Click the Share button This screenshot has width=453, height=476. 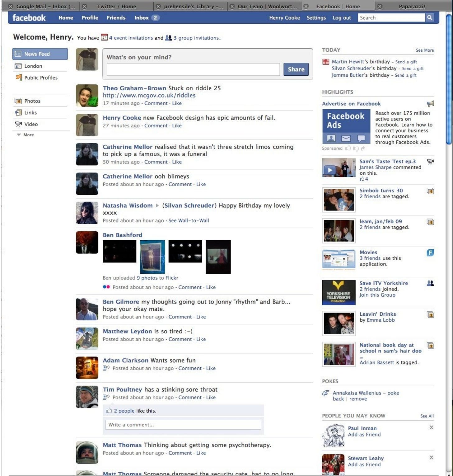click(x=296, y=69)
